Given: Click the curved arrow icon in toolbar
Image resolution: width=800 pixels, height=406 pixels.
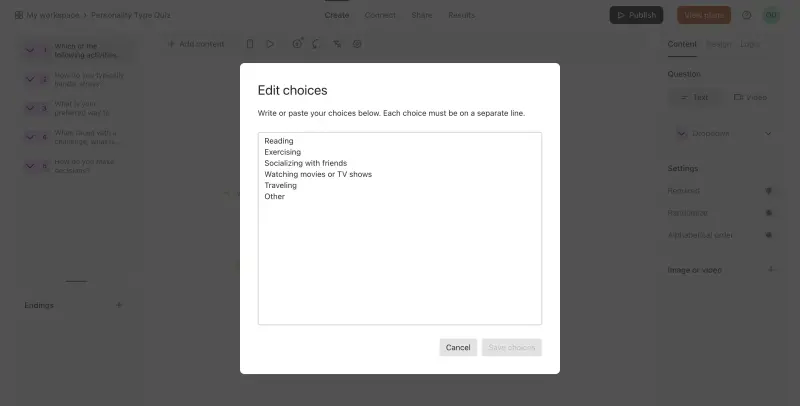Looking at the screenshot, I should [x=316, y=44].
